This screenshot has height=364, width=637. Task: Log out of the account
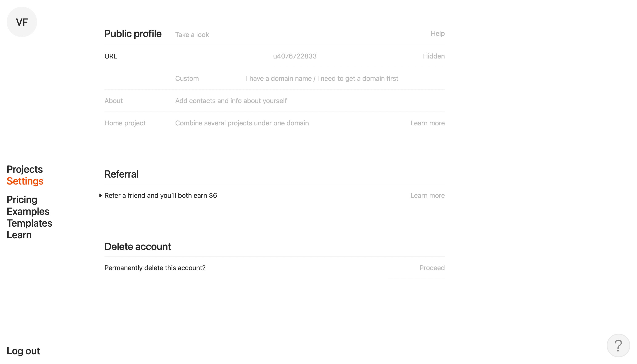(23, 351)
